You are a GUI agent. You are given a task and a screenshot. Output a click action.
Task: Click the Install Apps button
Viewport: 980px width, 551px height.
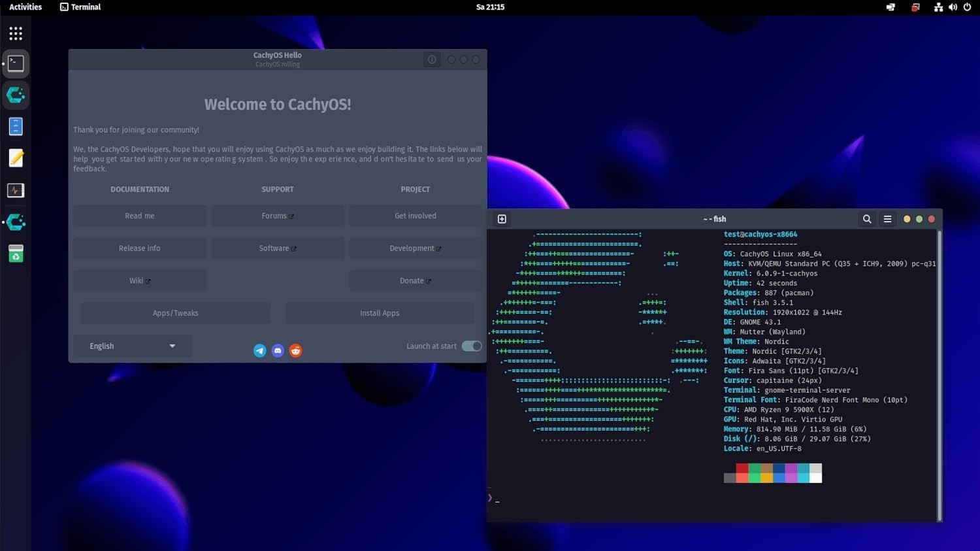380,314
